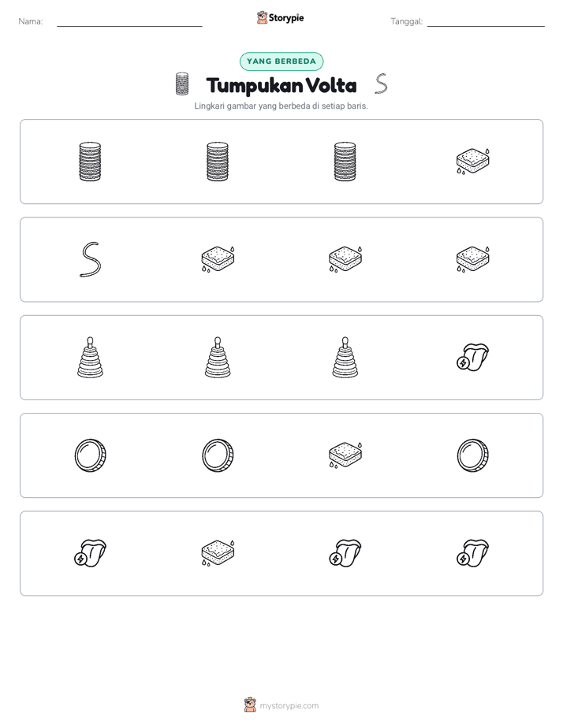Click the last tongue icon in row five
Image resolution: width=563 pixels, height=728 pixels.
point(472,553)
